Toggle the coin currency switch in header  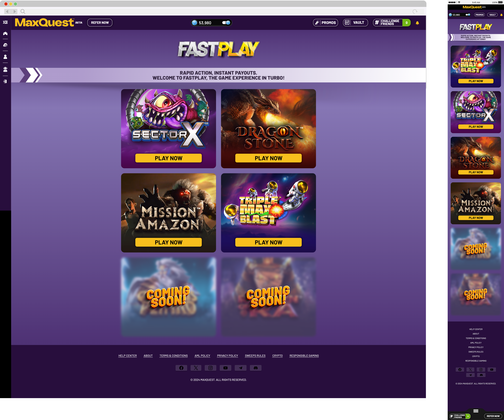tap(226, 23)
